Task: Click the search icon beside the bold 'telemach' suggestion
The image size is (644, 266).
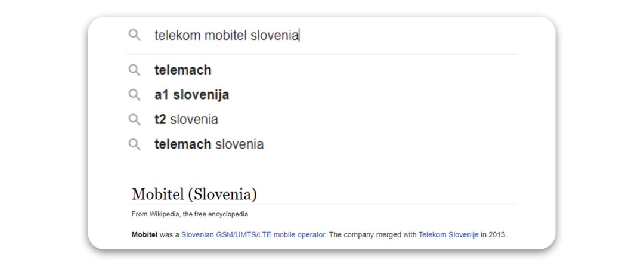Action: [135, 70]
